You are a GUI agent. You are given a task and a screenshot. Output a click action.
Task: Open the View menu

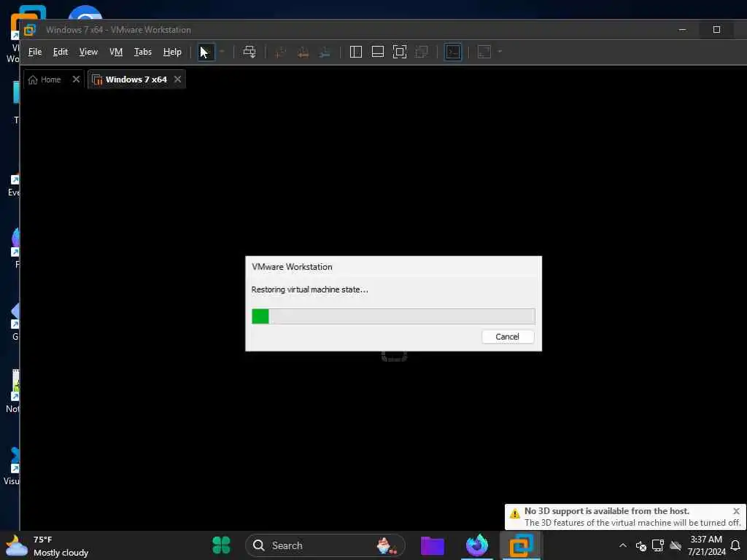(x=88, y=52)
